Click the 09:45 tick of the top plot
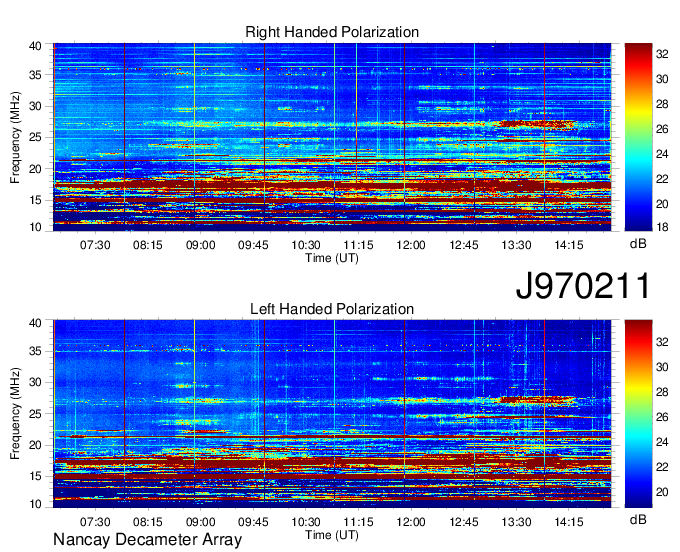Viewport: 680px width, 552px height. (253, 245)
